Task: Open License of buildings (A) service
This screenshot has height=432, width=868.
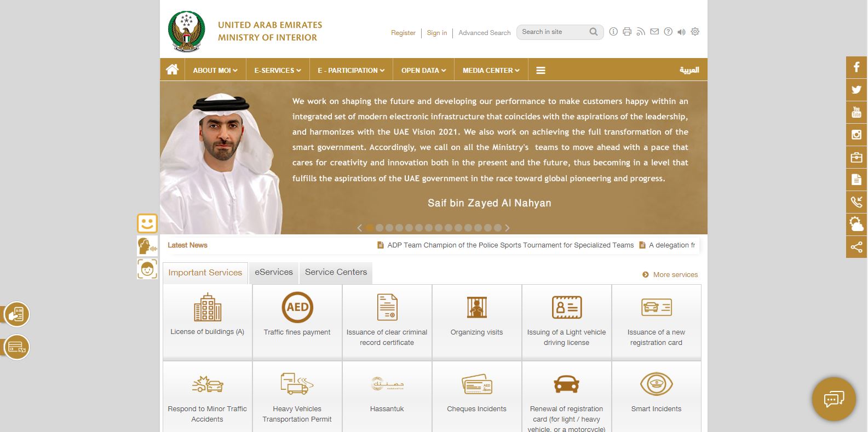Action: tap(207, 322)
